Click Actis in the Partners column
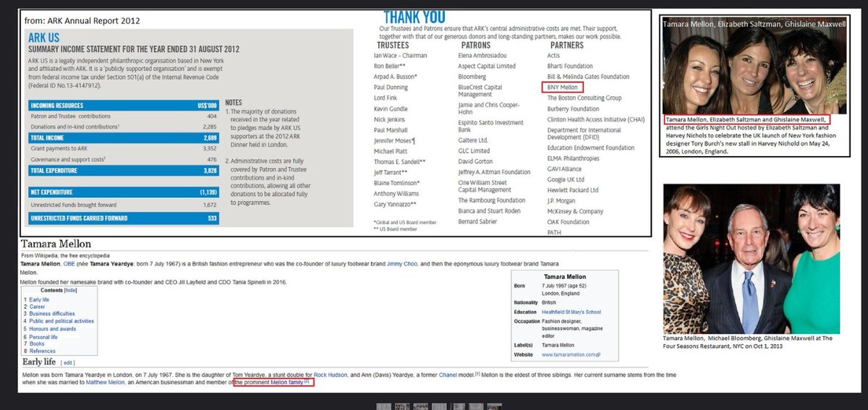 click(x=554, y=56)
